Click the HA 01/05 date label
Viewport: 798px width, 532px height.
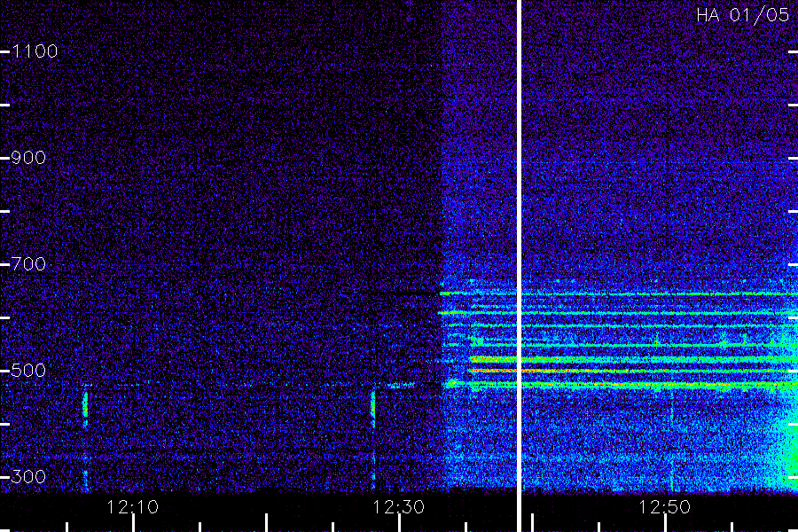click(742, 15)
